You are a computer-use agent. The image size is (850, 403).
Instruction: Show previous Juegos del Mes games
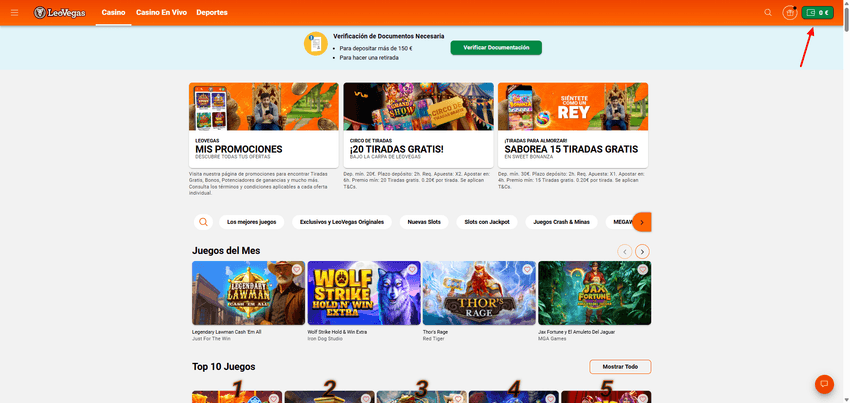(x=624, y=252)
